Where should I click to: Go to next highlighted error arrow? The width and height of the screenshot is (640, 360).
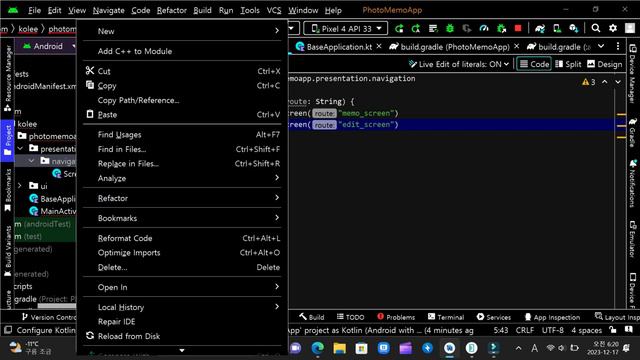point(618,82)
